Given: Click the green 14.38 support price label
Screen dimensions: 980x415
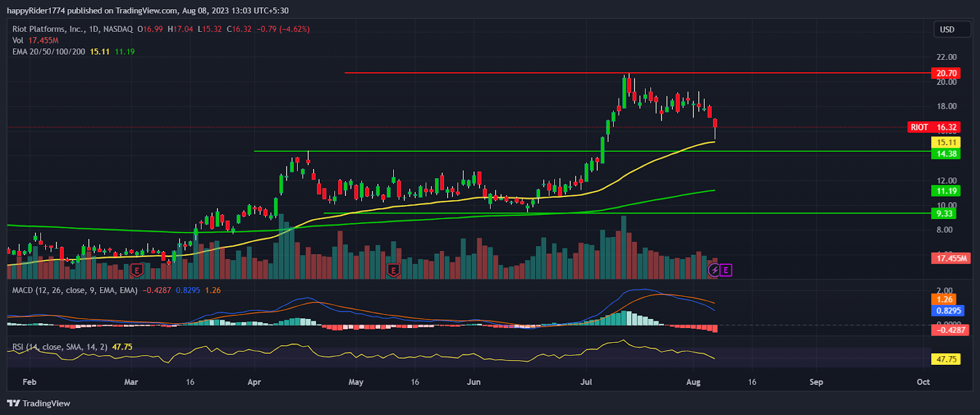Looking at the screenshot, I should pos(946,154).
